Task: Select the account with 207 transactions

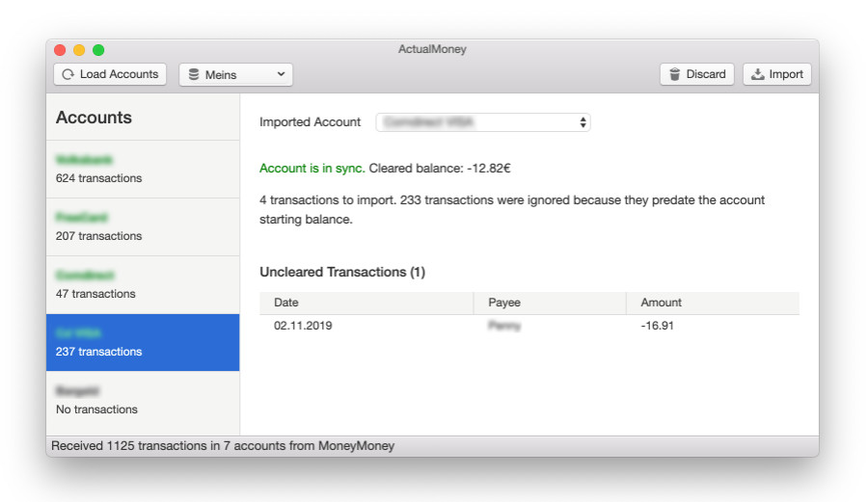Action: click(x=143, y=227)
